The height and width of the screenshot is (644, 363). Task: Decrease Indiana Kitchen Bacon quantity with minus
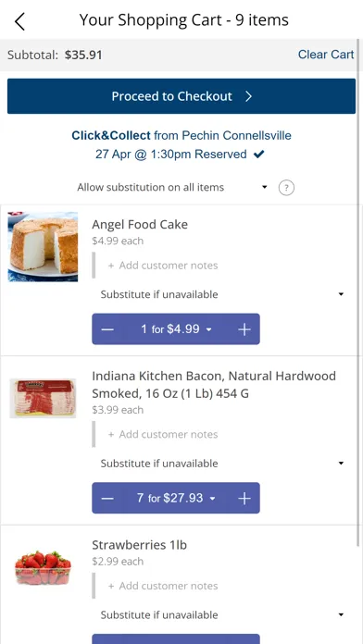pyautogui.click(x=107, y=498)
